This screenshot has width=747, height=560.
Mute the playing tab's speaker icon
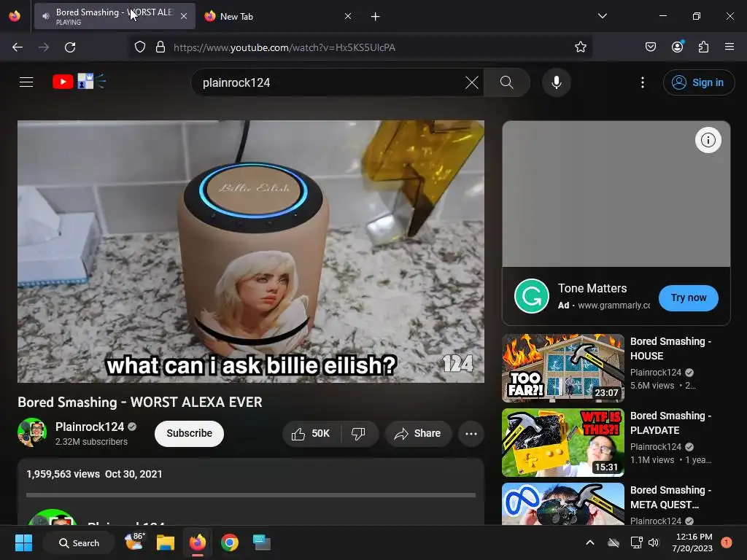45,16
